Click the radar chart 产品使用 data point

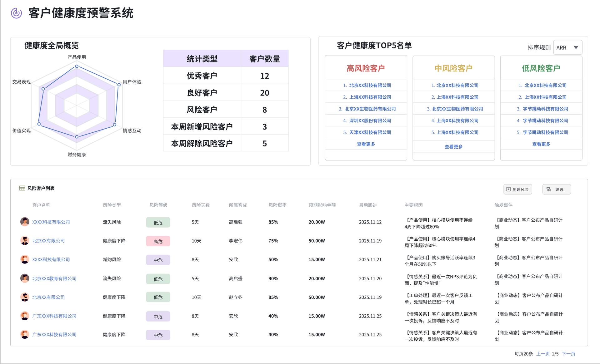coord(77,66)
